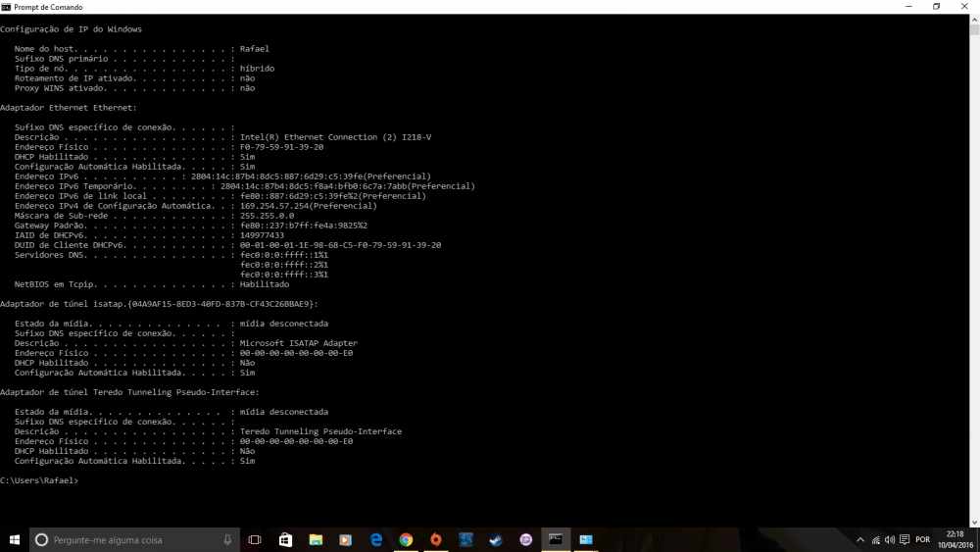Expand the hidden system tray icons

pyautogui.click(x=861, y=539)
